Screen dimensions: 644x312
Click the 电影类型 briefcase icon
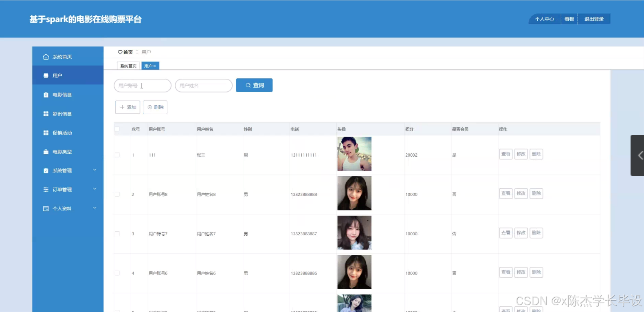[x=46, y=152]
